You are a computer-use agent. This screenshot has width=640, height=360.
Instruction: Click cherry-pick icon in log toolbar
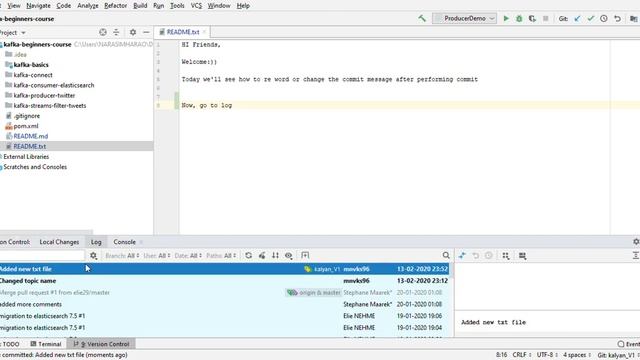pyautogui.click(x=262, y=256)
